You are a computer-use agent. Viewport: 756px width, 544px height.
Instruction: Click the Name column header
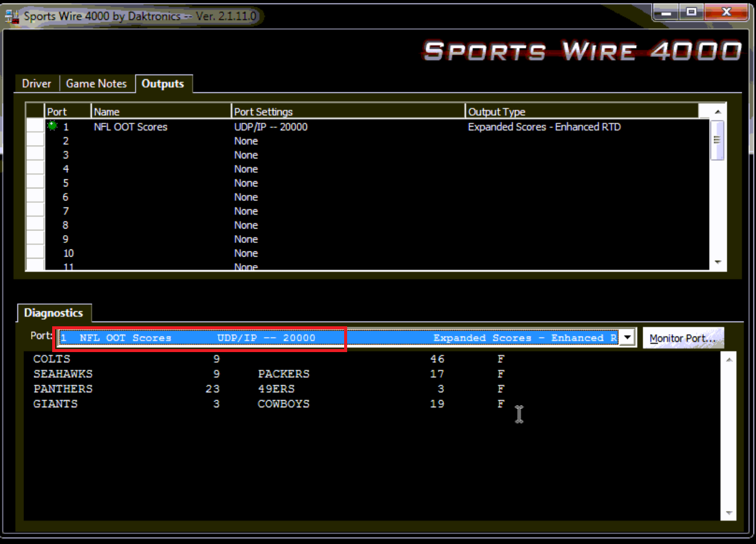(x=161, y=112)
